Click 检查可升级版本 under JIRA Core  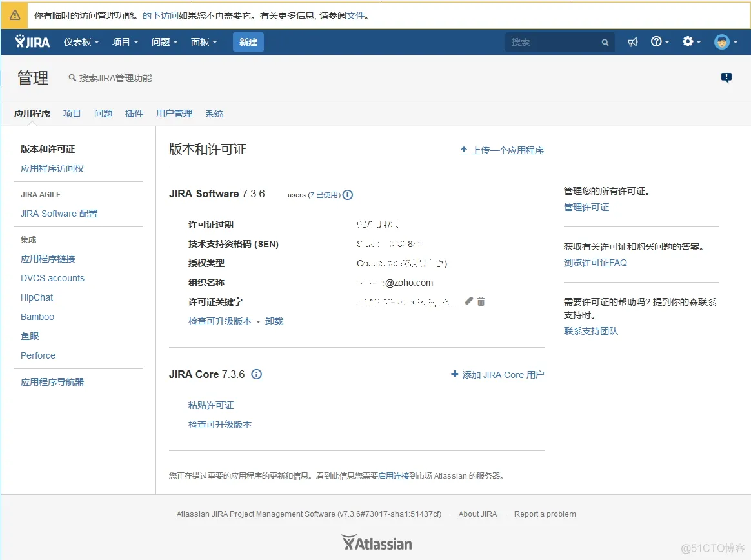coord(220,425)
